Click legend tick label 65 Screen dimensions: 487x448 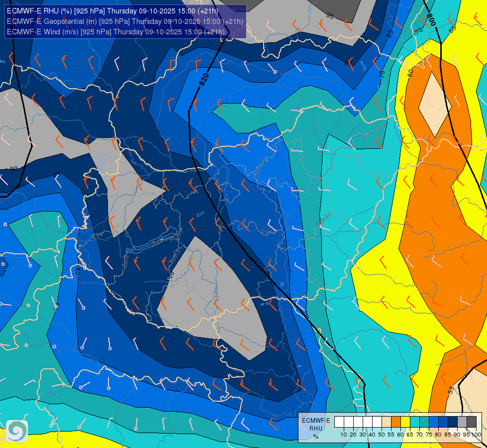410,435
